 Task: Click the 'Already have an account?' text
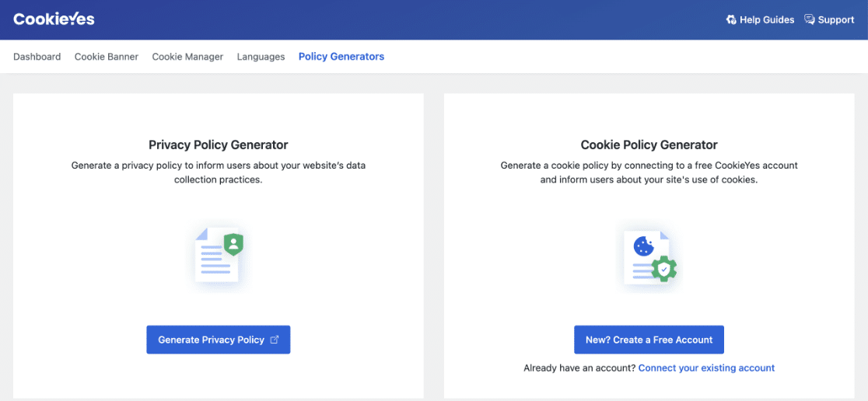(x=579, y=368)
